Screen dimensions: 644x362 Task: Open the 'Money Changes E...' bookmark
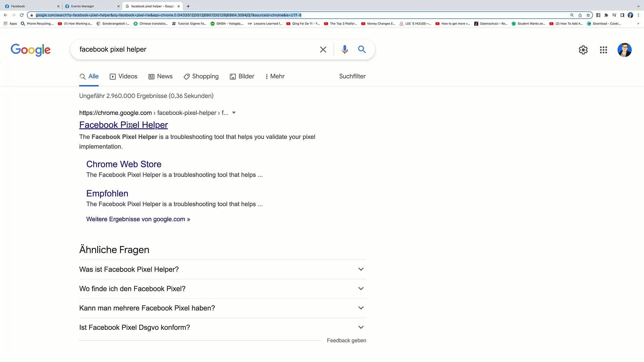(x=378, y=24)
